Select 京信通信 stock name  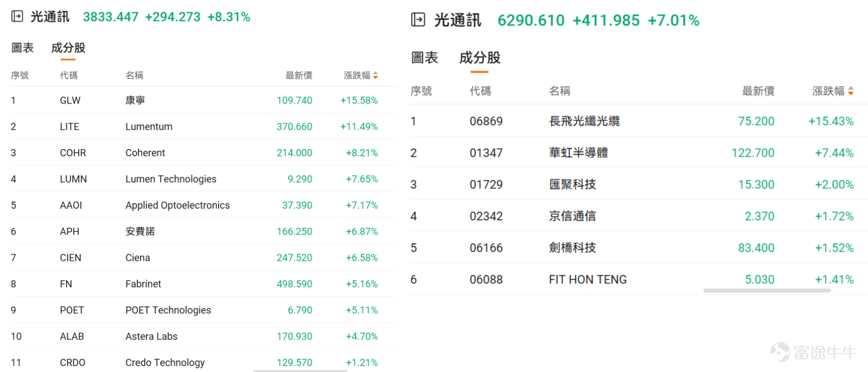click(572, 216)
